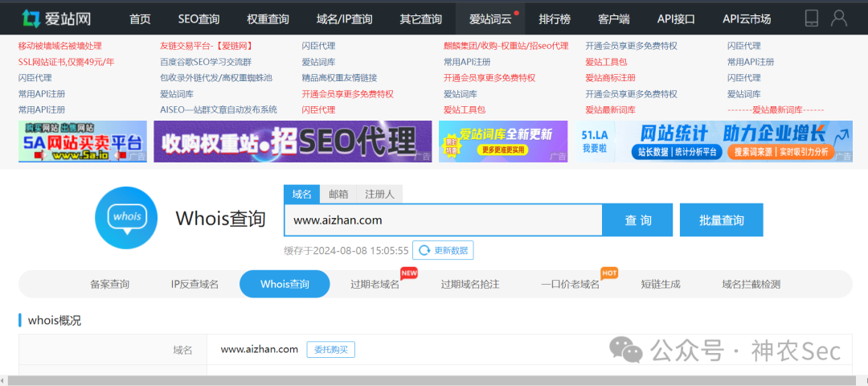Click the whois概况 heading text

tap(55, 320)
